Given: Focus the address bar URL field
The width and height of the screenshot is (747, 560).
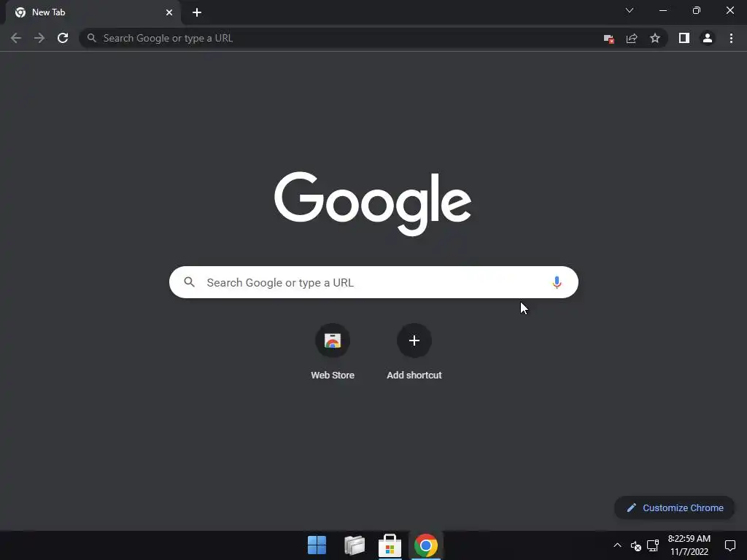Looking at the screenshot, I should (340, 38).
